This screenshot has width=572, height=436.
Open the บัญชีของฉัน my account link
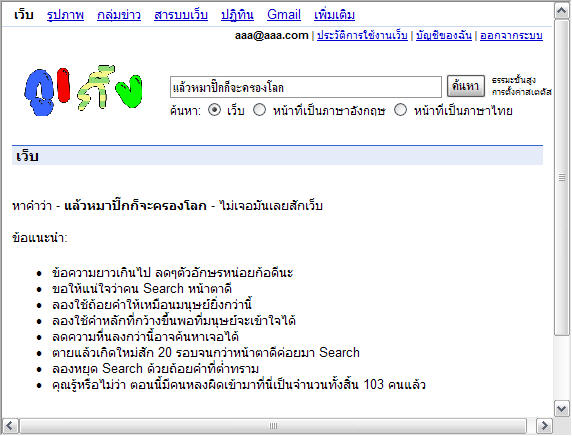click(x=444, y=35)
